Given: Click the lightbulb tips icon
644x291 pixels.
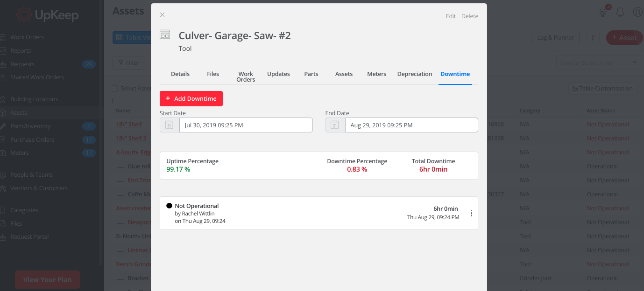Looking at the screenshot, I should [x=603, y=13].
